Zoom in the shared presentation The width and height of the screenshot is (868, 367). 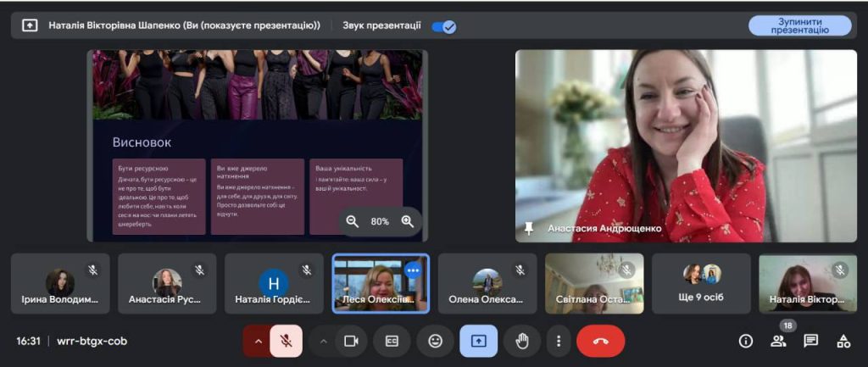pos(408,221)
